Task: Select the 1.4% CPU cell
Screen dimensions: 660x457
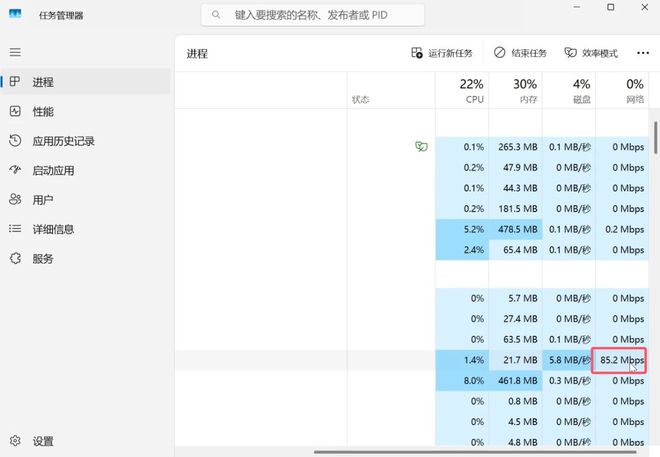Action: (x=462, y=360)
